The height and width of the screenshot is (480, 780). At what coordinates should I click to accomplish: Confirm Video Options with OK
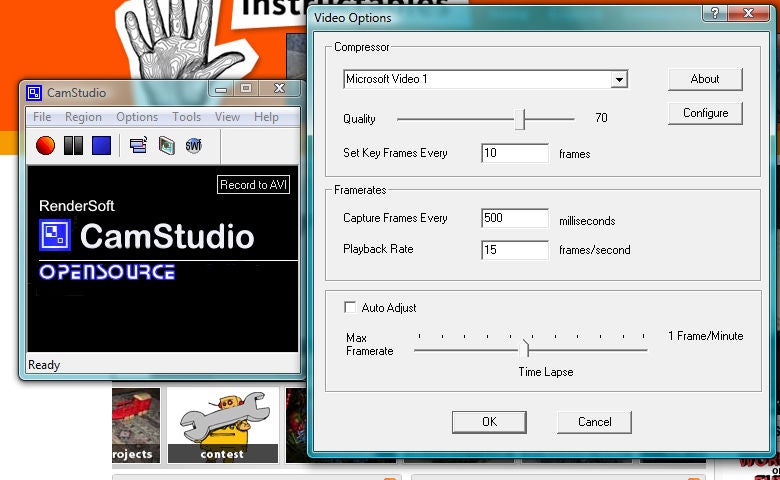[489, 422]
